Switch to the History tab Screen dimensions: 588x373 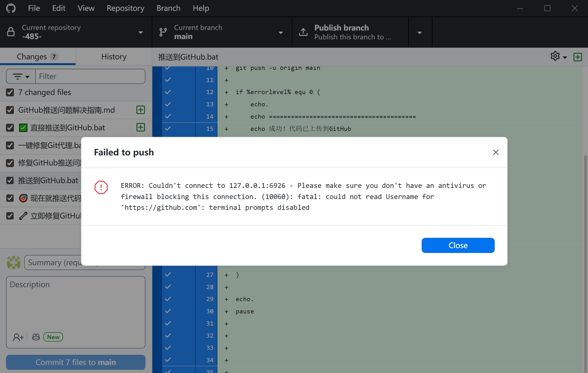tap(114, 56)
